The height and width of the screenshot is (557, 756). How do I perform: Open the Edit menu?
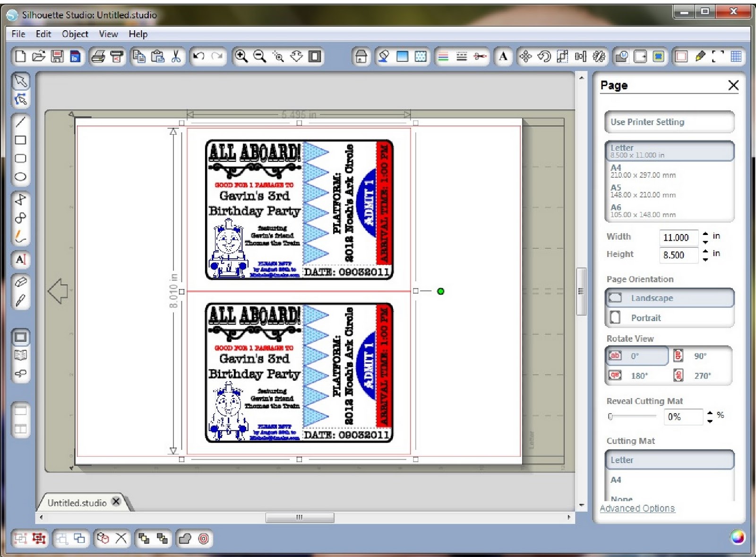tap(43, 34)
